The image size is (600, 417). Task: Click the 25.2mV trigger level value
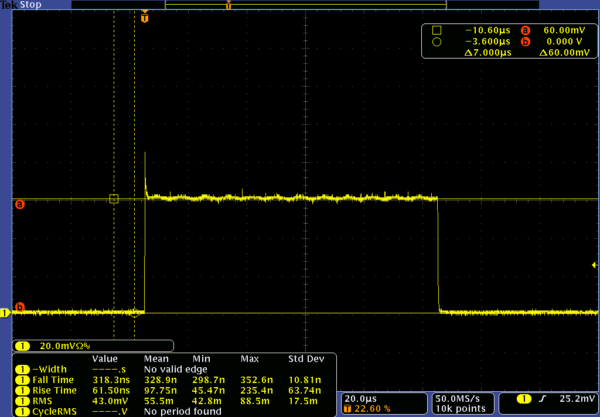click(x=577, y=399)
